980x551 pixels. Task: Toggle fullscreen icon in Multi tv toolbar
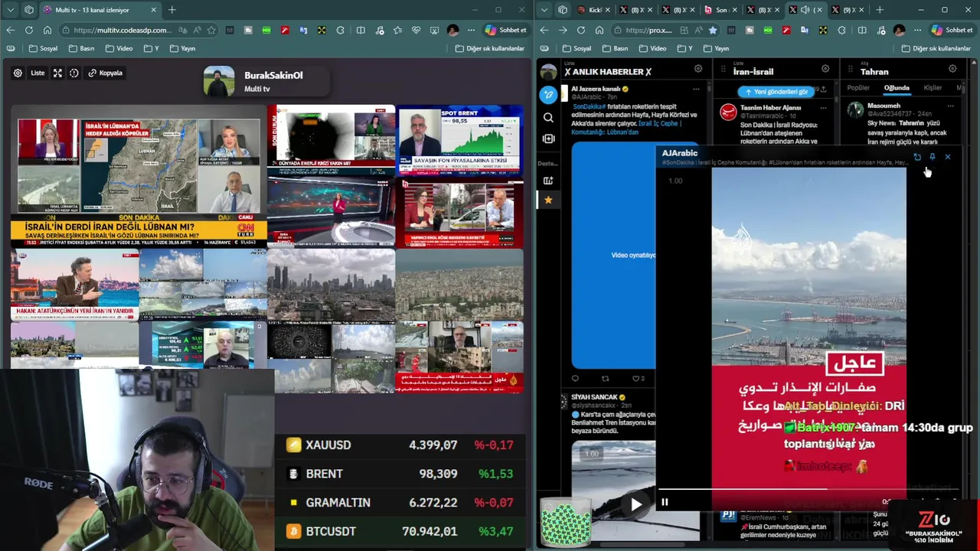point(57,73)
